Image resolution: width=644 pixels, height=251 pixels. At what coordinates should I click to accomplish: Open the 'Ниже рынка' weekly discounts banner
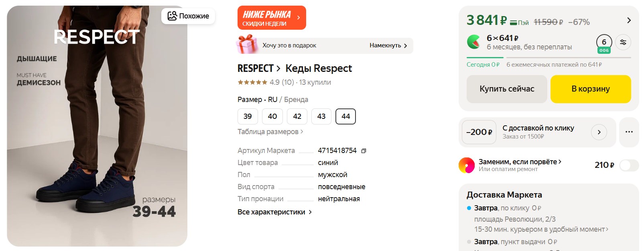271,18
